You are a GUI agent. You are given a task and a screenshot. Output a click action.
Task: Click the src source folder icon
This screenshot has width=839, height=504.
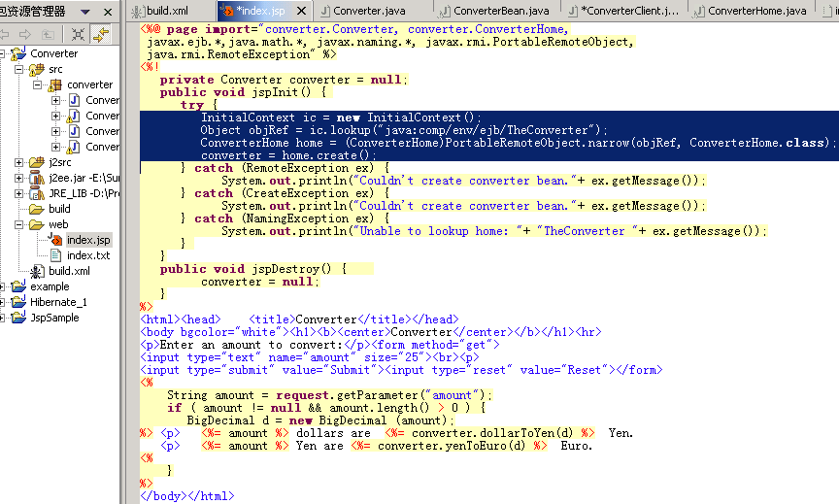coord(36,69)
